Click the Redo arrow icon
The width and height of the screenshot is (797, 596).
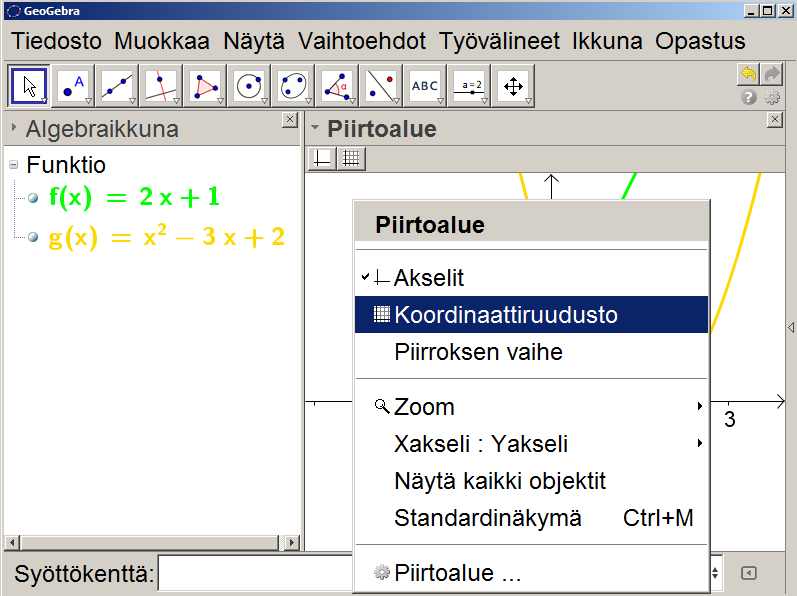click(x=772, y=74)
